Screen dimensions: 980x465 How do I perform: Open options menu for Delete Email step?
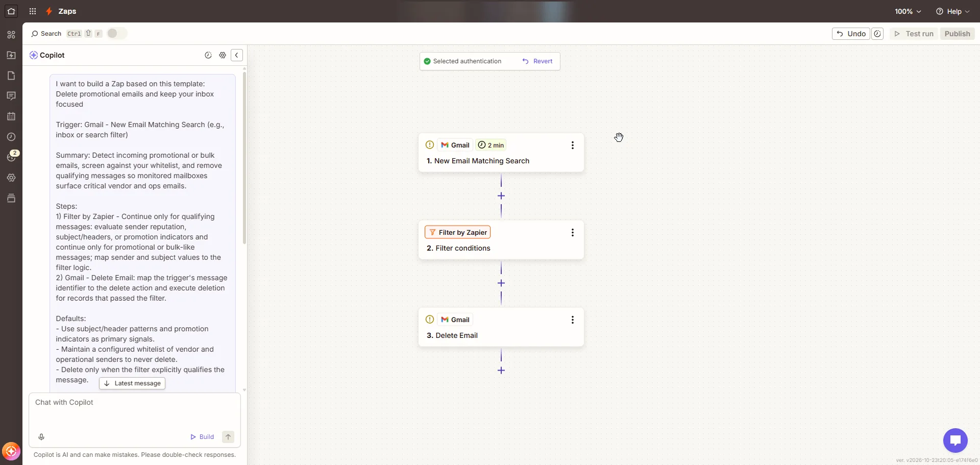pos(573,320)
